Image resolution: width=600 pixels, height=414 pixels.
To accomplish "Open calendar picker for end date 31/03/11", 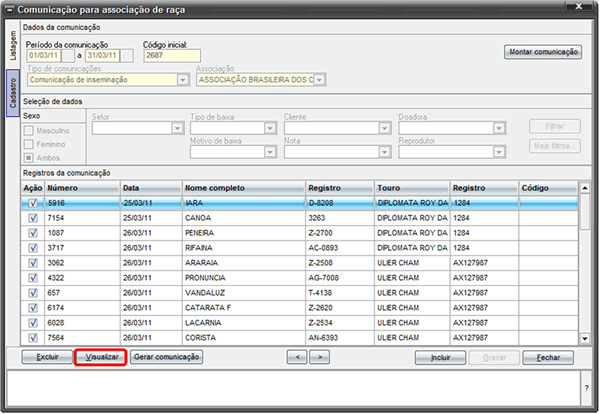I will point(127,56).
